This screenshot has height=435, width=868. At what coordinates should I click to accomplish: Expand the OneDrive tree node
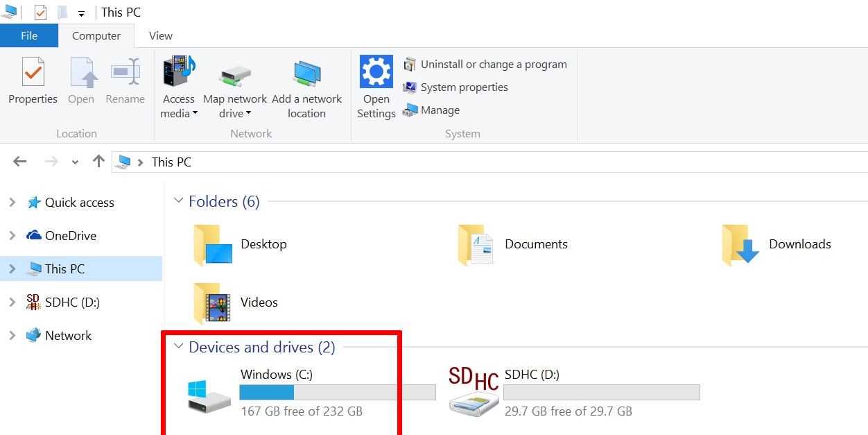(x=12, y=236)
